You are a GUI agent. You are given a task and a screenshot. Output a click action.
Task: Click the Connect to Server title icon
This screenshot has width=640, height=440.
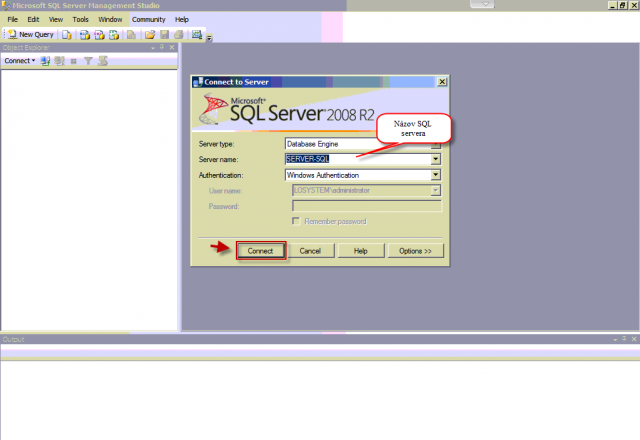tap(198, 82)
